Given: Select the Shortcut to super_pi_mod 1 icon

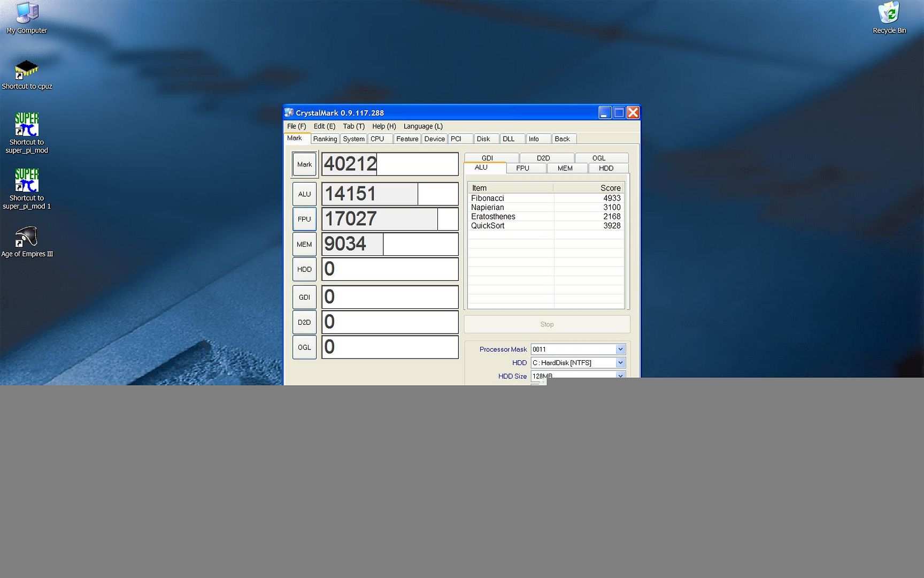Looking at the screenshot, I should pos(27,188).
